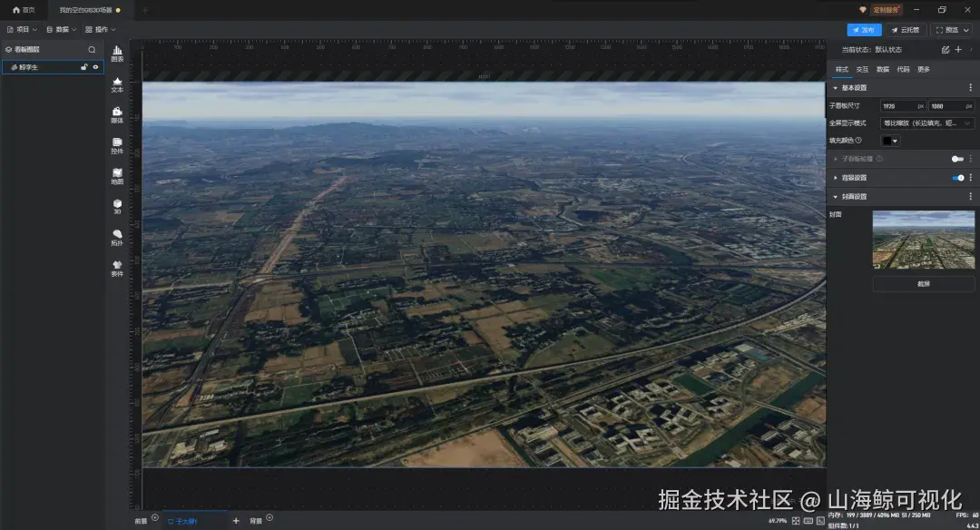Click the 69.79% zoom percentage
The width and height of the screenshot is (980, 530).
tap(778, 521)
